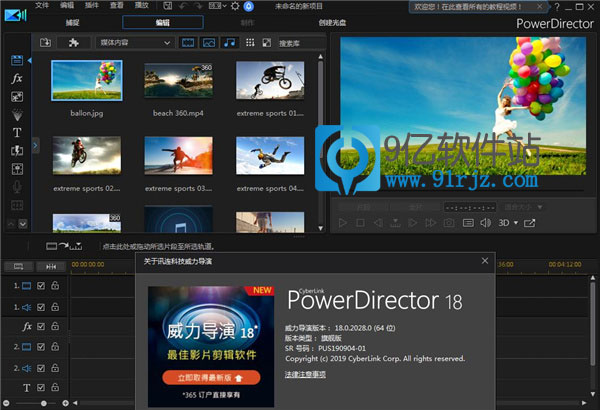Expand the library explorer side arrow
This screenshot has width=600, height=410.
(35, 145)
